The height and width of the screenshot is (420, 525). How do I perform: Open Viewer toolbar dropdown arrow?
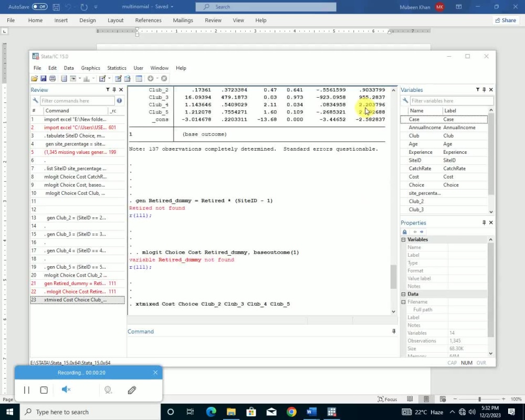80,78
